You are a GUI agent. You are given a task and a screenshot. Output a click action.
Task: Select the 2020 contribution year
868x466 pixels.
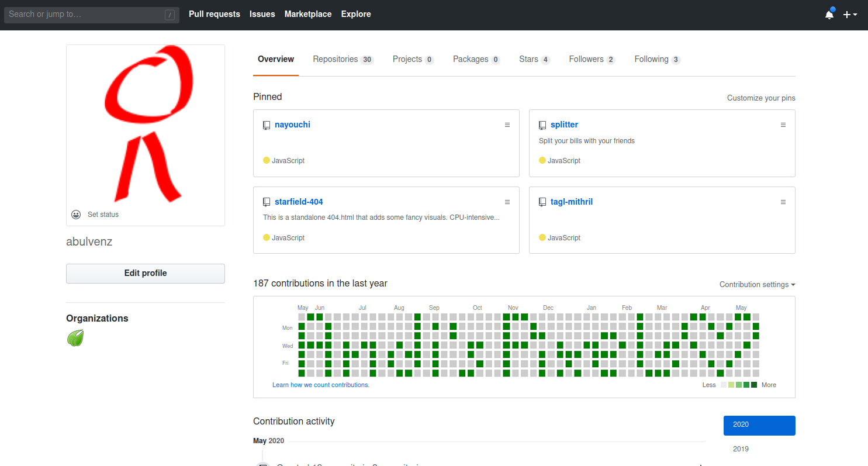759,425
